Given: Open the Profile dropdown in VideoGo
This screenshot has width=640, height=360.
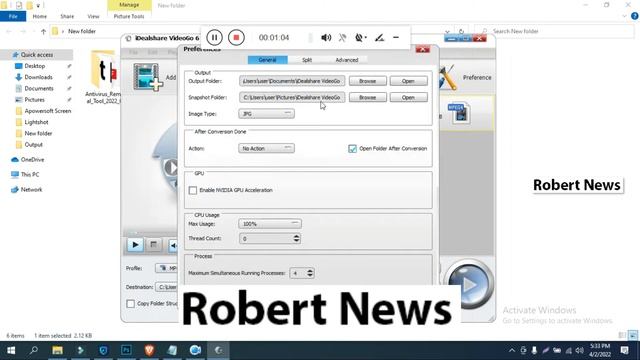Looking at the screenshot, I should [x=167, y=268].
